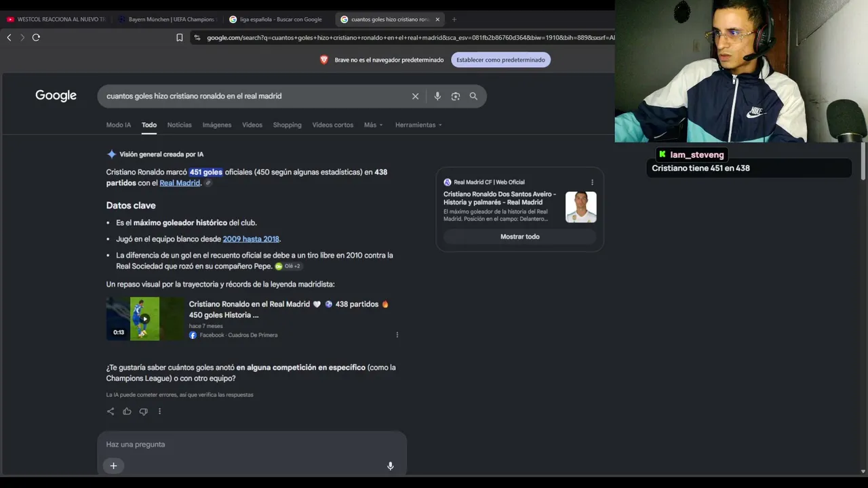Click the Cristiano Ronaldo photo in source card
868x488 pixels.
581,207
